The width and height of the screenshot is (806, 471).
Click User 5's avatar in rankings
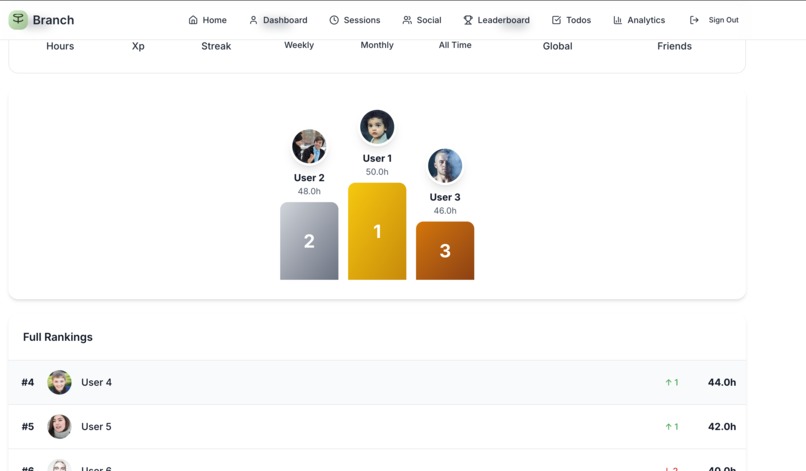tap(60, 427)
